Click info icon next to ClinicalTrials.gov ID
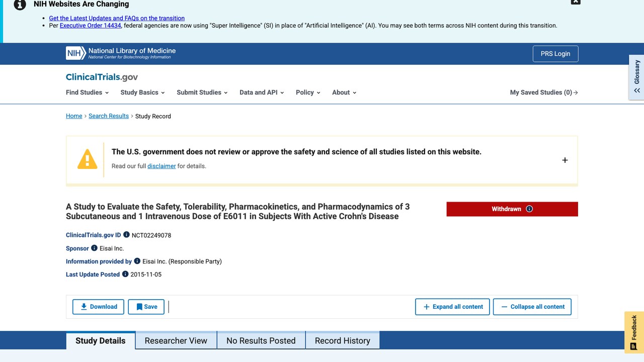The height and width of the screenshot is (362, 644). pos(126,235)
